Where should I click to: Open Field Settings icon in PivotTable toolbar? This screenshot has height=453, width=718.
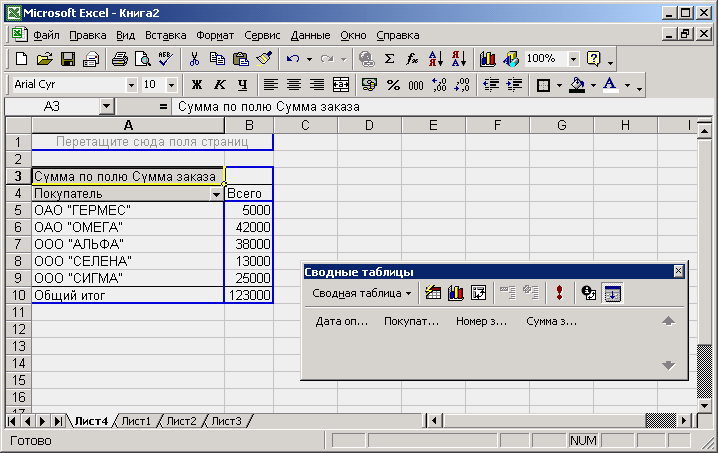click(x=588, y=293)
